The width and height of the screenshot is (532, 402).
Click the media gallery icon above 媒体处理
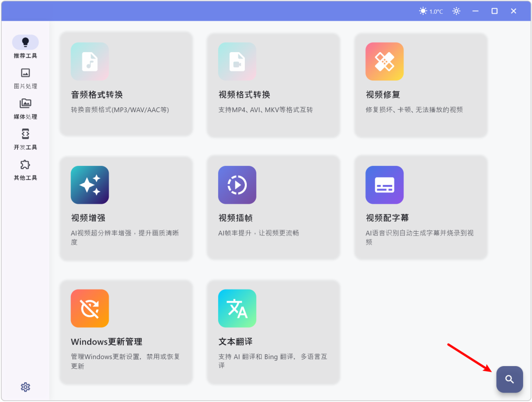pyautogui.click(x=26, y=103)
